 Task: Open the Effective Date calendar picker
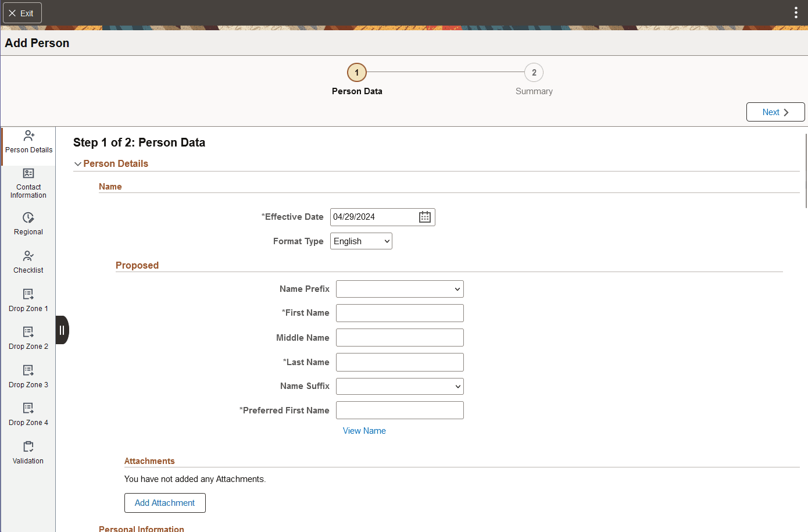(424, 217)
